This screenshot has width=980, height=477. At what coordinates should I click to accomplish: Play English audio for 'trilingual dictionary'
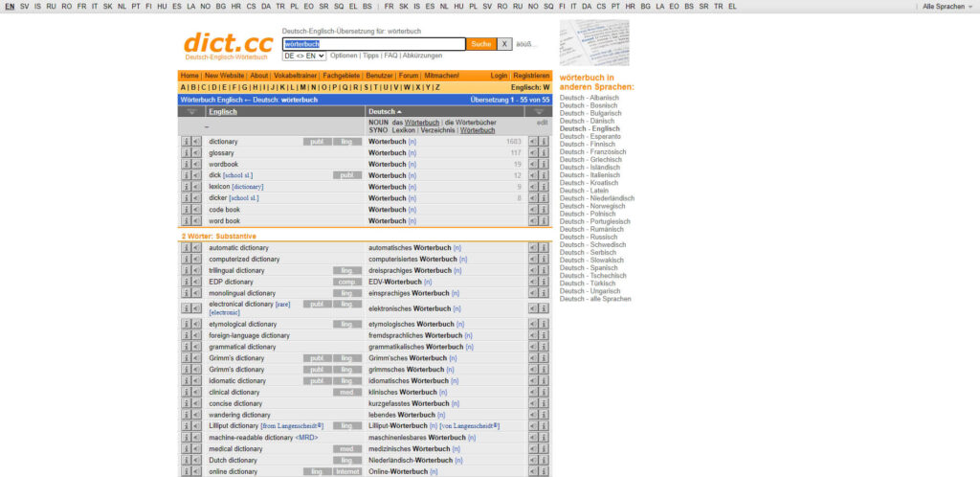point(196,271)
